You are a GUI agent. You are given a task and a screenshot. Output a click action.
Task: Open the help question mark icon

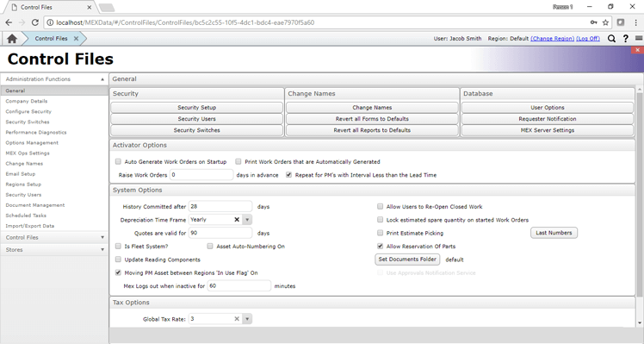(x=626, y=38)
